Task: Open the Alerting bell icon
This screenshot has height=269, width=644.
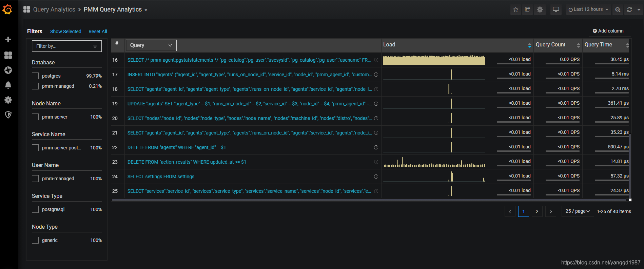Action: pos(8,85)
